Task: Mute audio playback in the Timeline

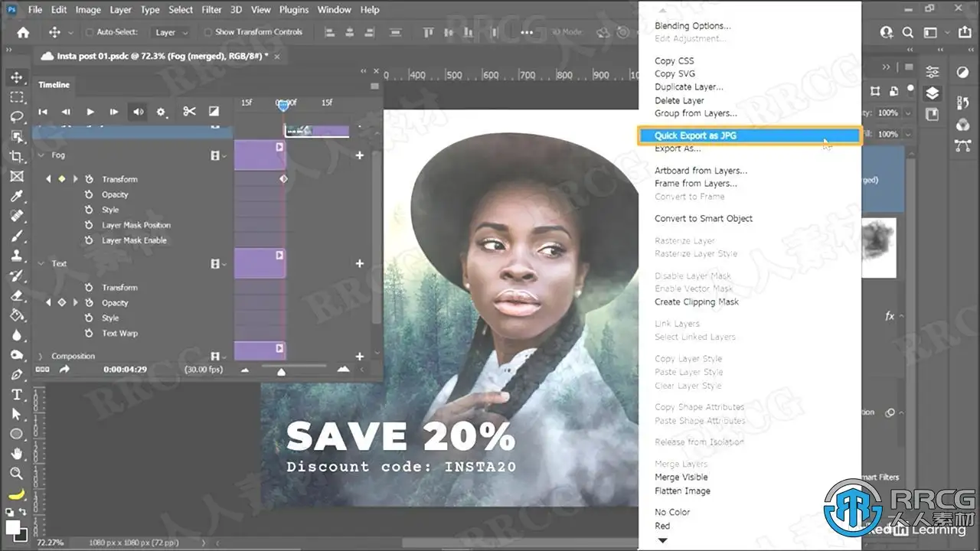Action: tap(138, 112)
